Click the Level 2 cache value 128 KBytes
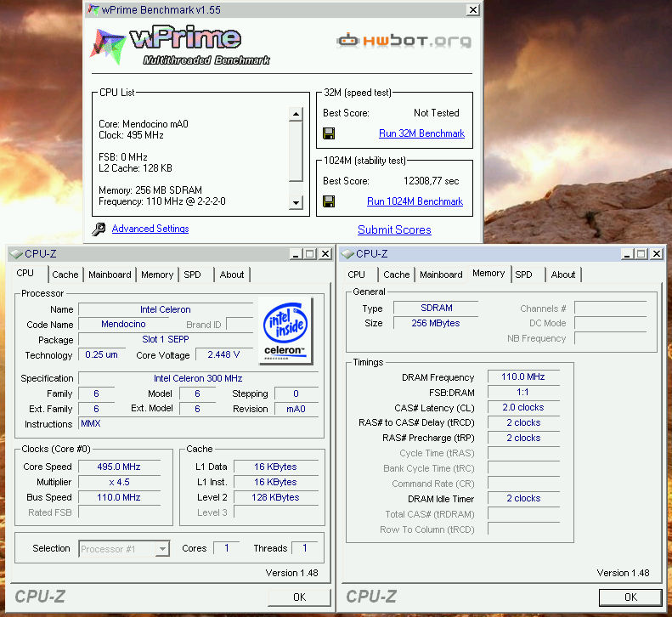This screenshot has height=617, width=672. coord(275,497)
